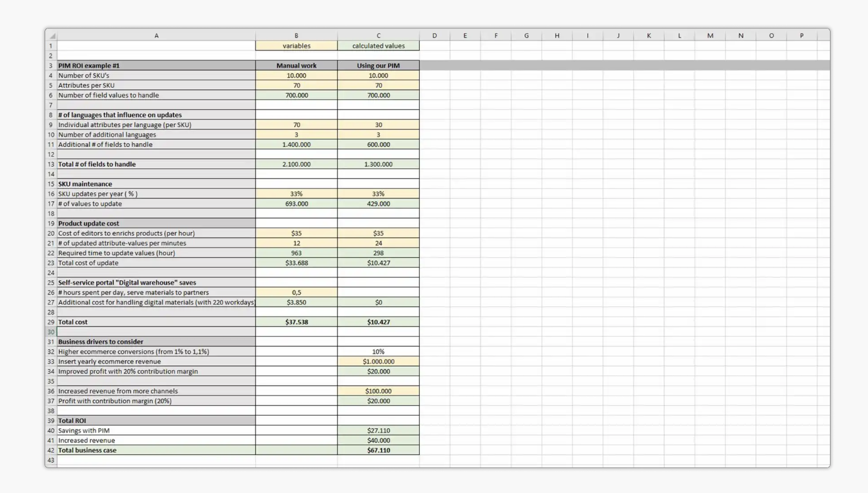Click the 'variables' legend cell
This screenshot has width=868, height=493.
(296, 46)
